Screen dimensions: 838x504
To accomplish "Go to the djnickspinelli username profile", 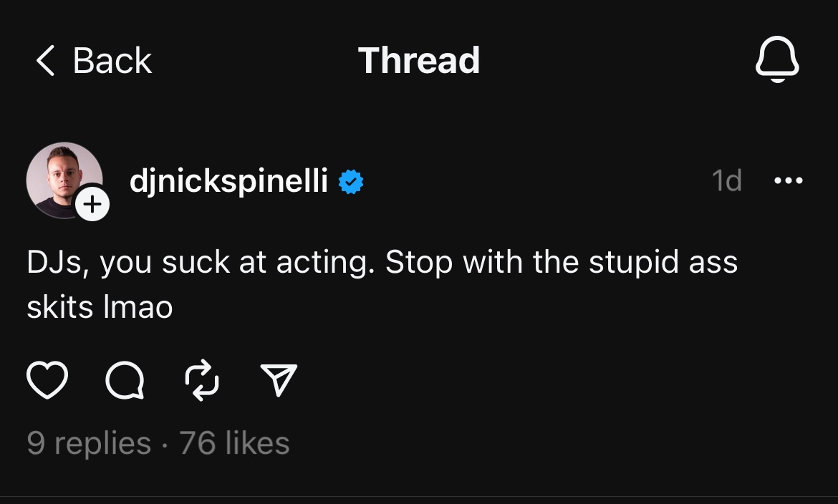I will click(228, 182).
